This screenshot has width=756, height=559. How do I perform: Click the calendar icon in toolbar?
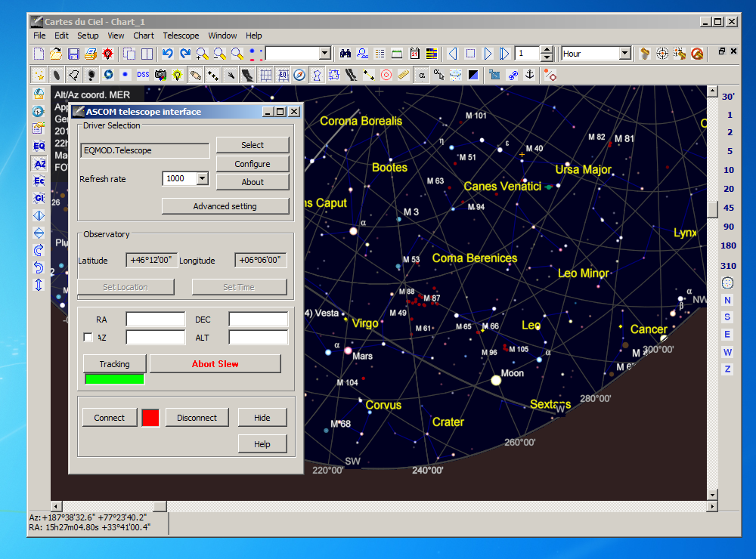click(x=414, y=54)
